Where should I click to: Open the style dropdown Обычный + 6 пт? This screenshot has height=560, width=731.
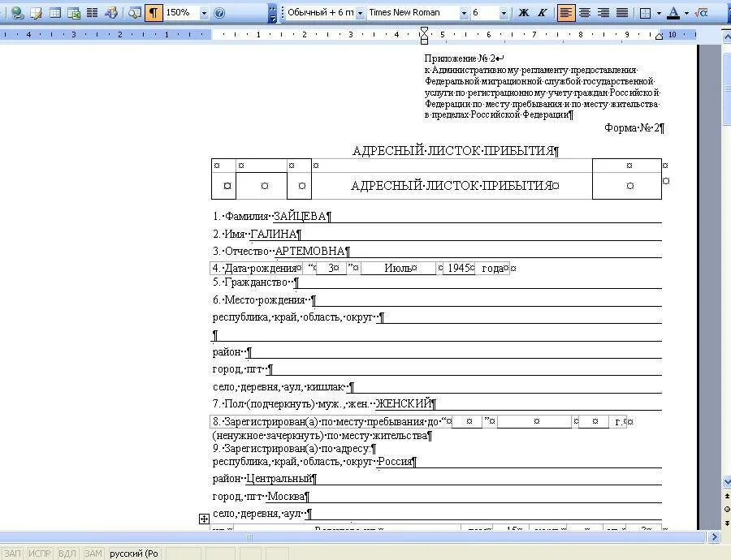point(360,13)
